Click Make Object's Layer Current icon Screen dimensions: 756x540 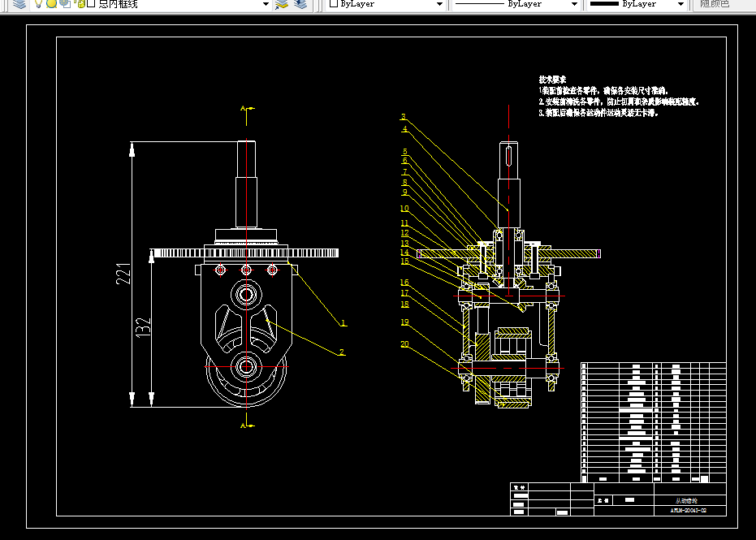281,4
